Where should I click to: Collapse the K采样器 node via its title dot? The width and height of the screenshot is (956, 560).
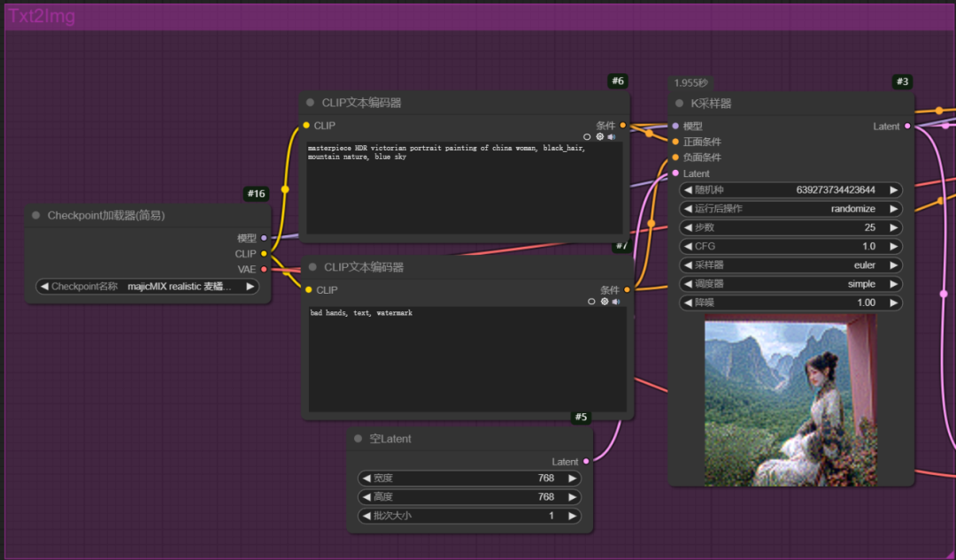679,104
